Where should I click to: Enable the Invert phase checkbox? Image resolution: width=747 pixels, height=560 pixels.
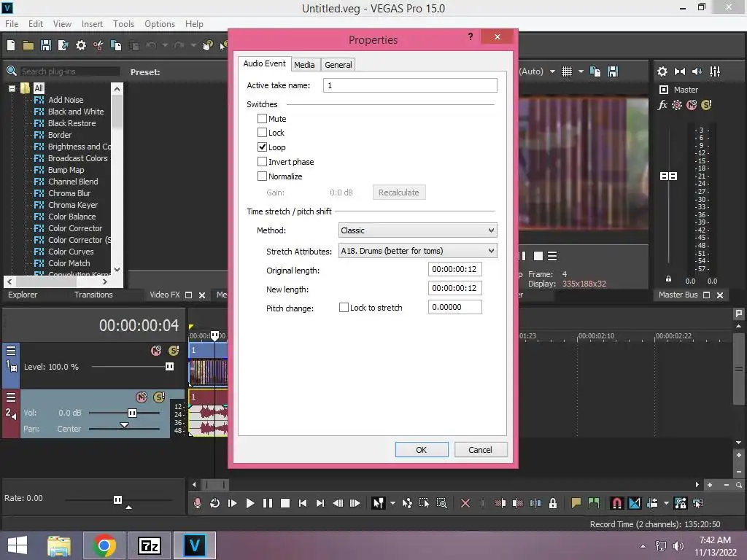262,161
